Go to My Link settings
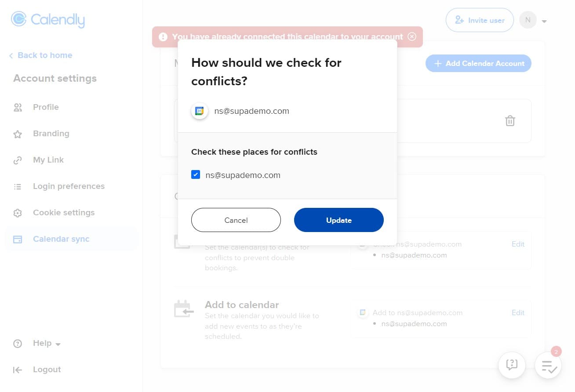This screenshot has width=575, height=392. [x=48, y=160]
